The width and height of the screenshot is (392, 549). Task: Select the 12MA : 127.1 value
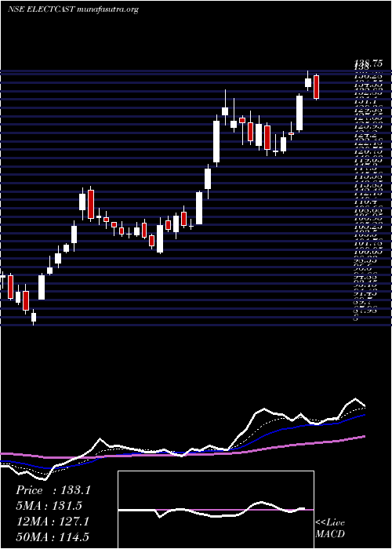(53, 522)
